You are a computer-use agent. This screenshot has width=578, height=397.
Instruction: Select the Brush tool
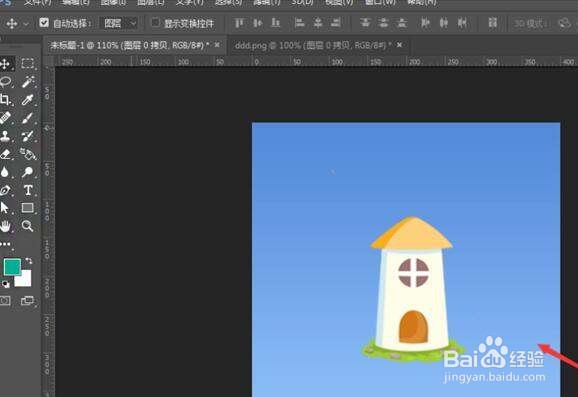coord(28,118)
